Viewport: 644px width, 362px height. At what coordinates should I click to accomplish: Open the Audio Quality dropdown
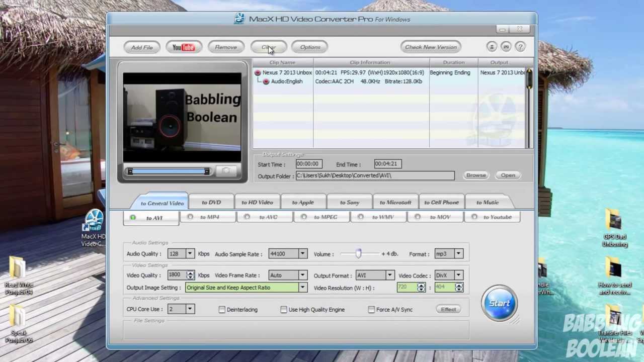[190, 254]
